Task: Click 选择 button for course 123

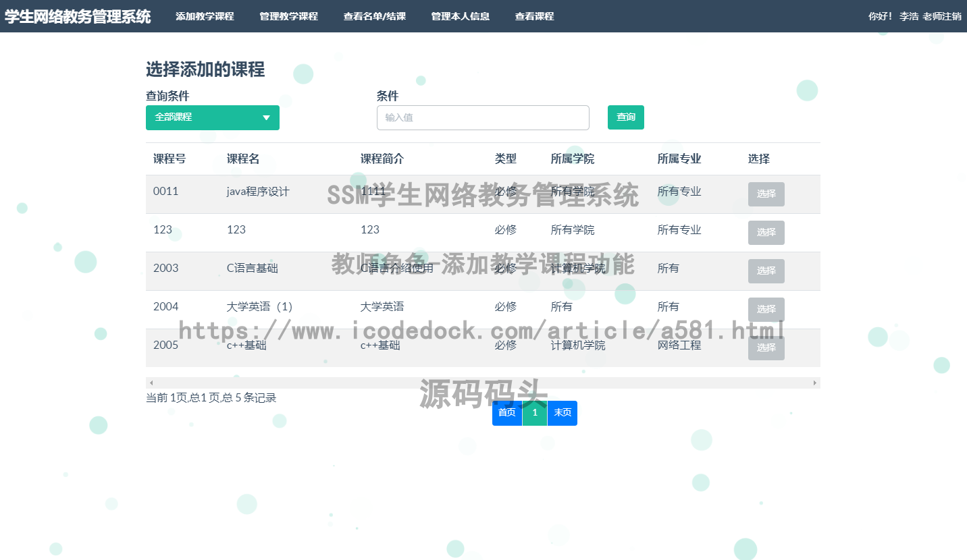Action: coord(766,232)
